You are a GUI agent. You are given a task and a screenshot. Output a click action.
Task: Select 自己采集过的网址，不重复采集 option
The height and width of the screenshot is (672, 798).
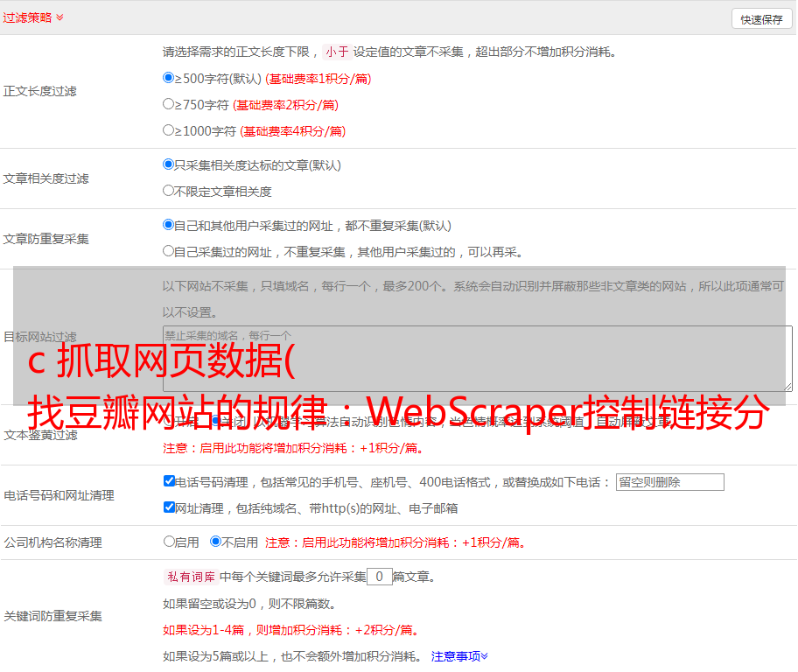[x=168, y=251]
